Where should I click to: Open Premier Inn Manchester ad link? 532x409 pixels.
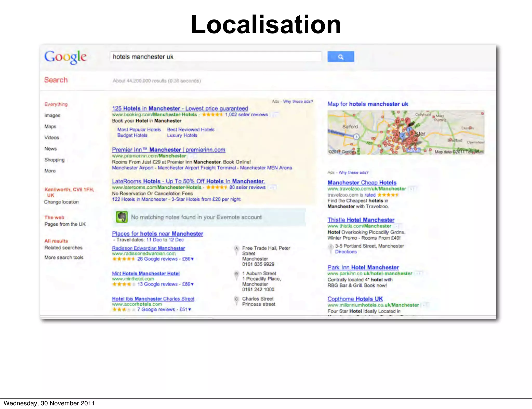point(169,150)
